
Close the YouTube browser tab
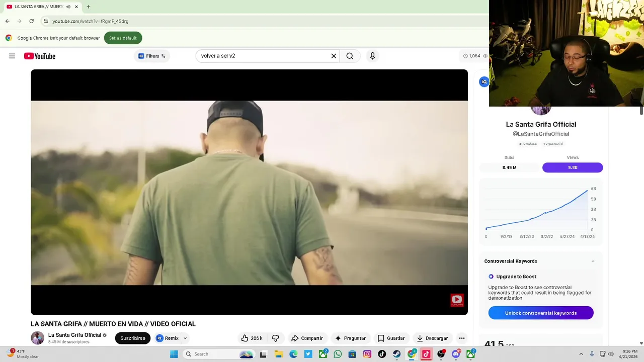76,7
